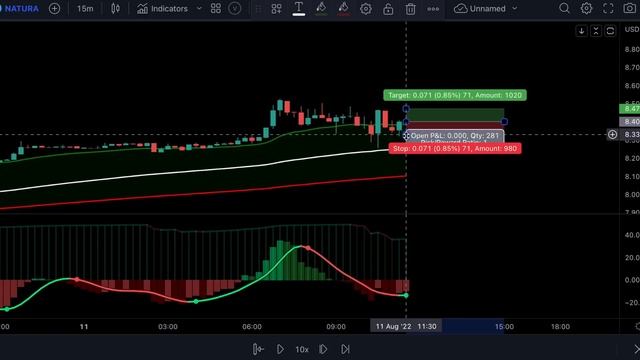
Task: Take a chart snapshot with camera icon
Action: pos(630,9)
